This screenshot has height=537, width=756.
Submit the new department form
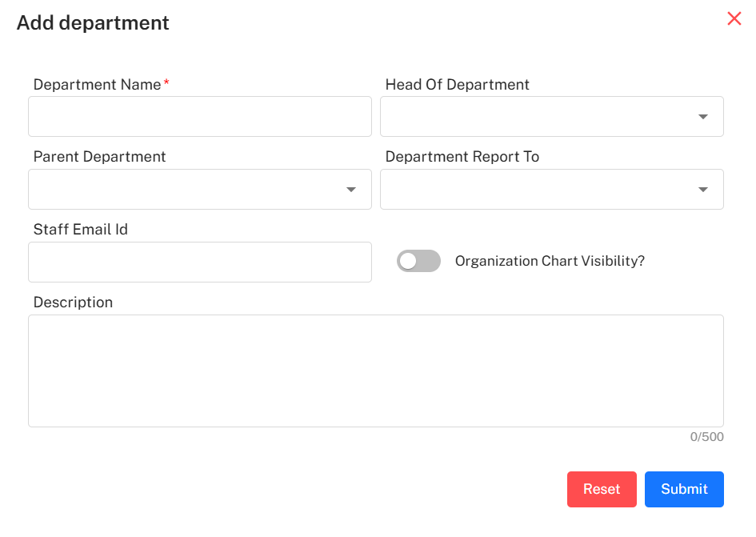(684, 489)
